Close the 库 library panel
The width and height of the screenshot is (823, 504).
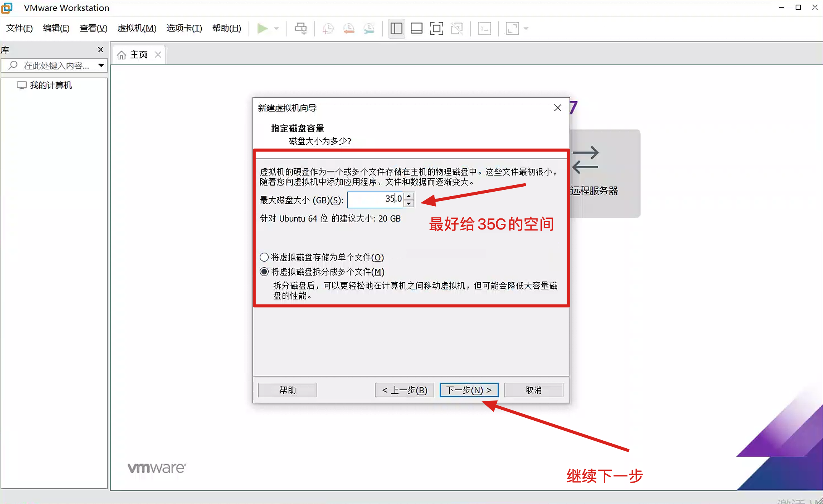click(100, 50)
